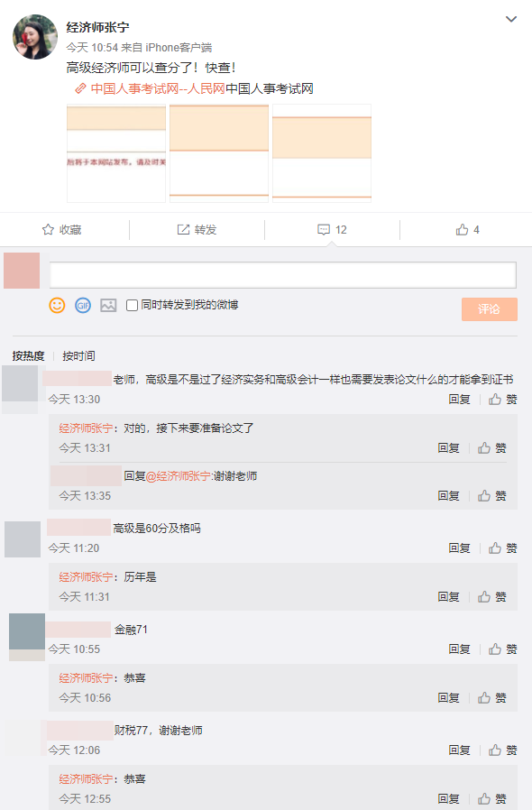Submit with the 评论 button
Viewport: 532px width, 810px height.
point(489,308)
